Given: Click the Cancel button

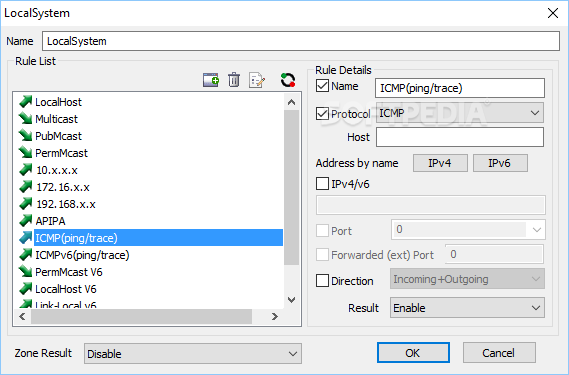Looking at the screenshot, I should click(x=499, y=352).
